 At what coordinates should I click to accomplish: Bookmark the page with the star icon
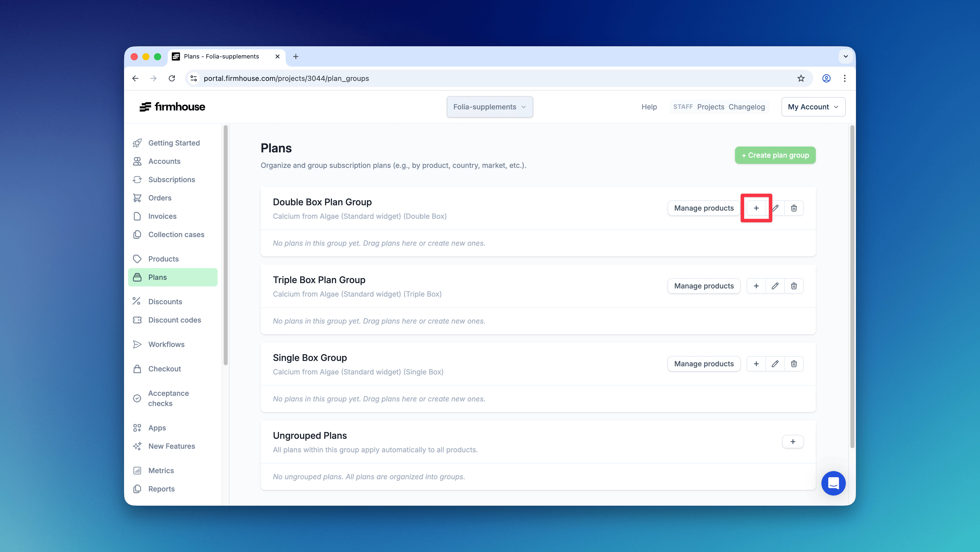pyautogui.click(x=801, y=78)
